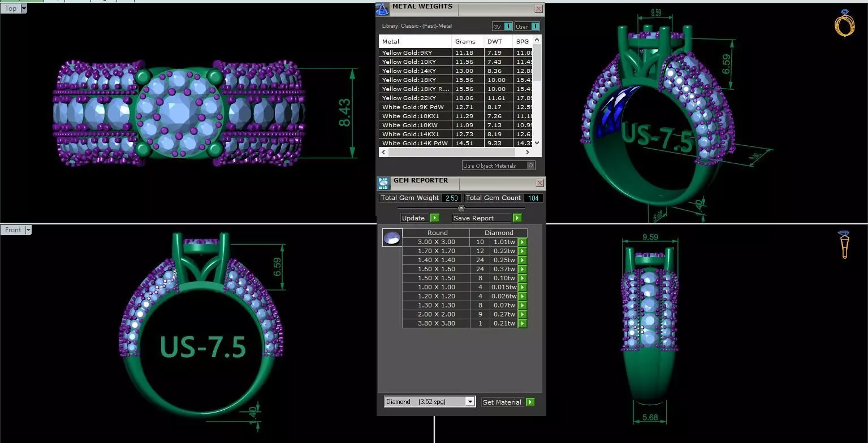Click green arrow for 1.30 X 1.30 row

pos(522,305)
